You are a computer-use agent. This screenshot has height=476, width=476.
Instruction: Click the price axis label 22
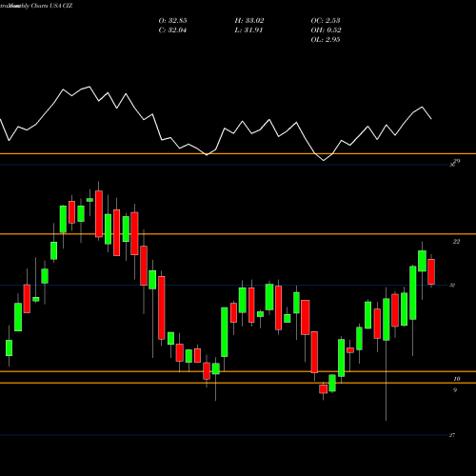(456, 242)
